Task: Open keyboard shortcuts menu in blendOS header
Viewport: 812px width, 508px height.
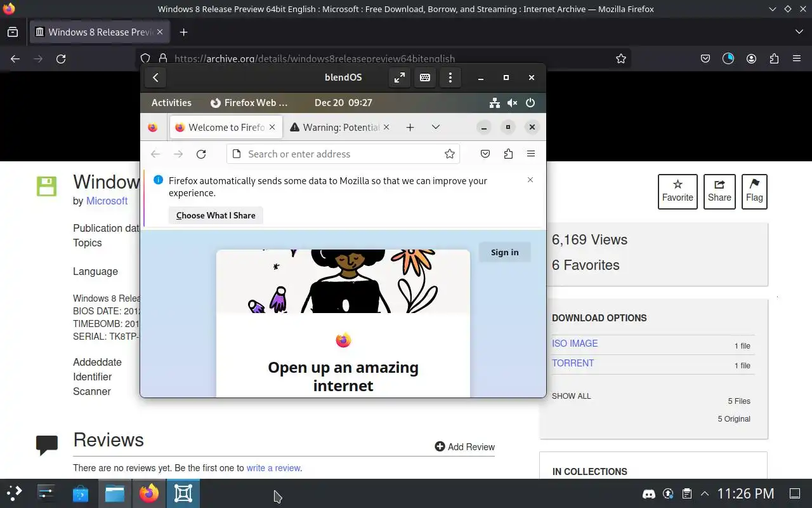Action: coord(425,77)
